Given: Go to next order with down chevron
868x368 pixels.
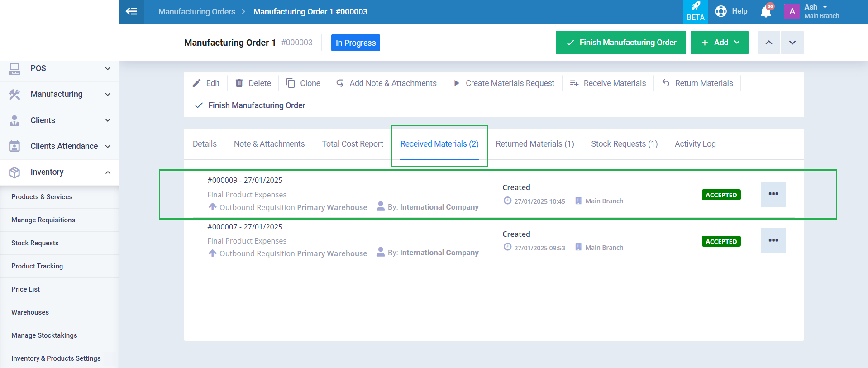Looking at the screenshot, I should pyautogui.click(x=792, y=43).
